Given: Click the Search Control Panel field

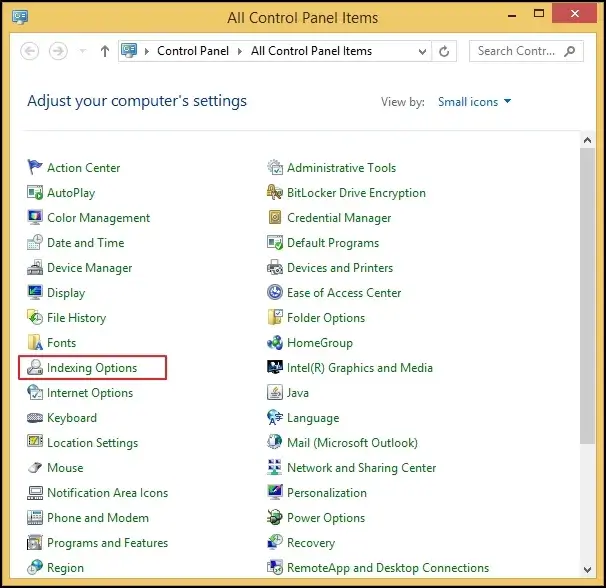Looking at the screenshot, I should click(526, 51).
